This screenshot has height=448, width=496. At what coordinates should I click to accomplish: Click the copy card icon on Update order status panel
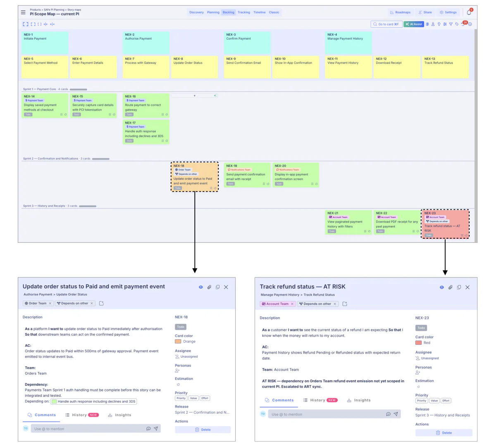217,287
